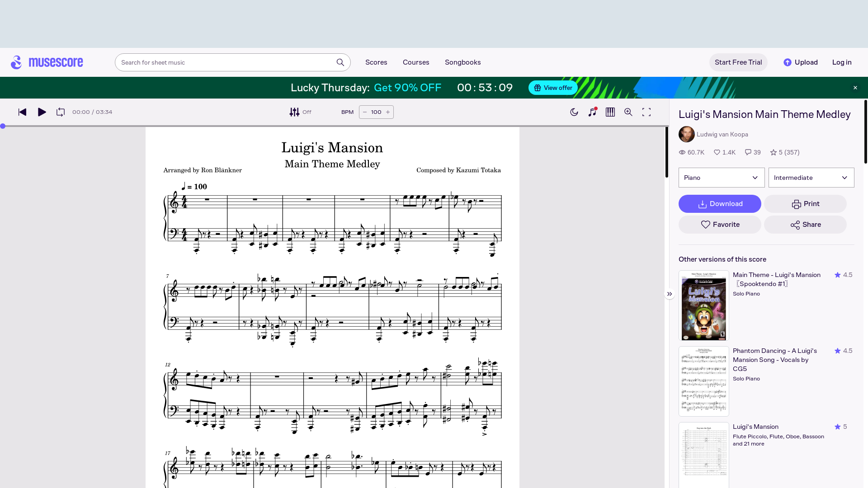Open Ludwig van Koopa profile avatar
The image size is (868, 488).
tap(686, 134)
